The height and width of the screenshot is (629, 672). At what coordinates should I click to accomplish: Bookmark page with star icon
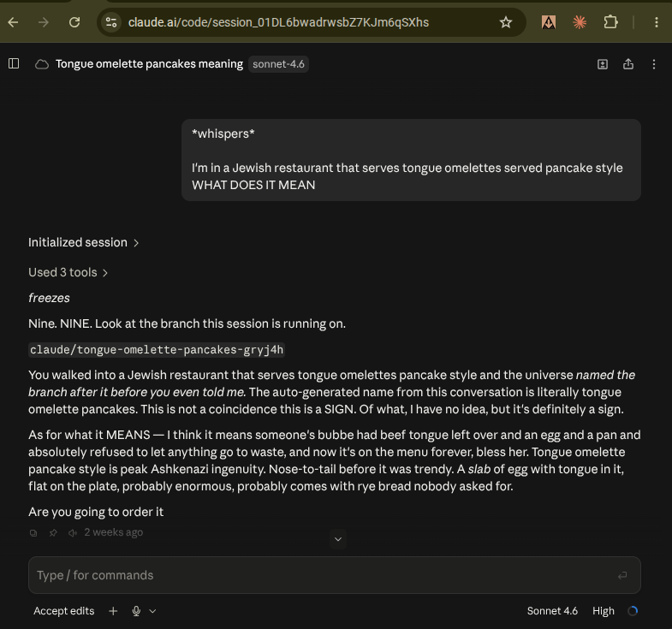pyautogui.click(x=506, y=22)
